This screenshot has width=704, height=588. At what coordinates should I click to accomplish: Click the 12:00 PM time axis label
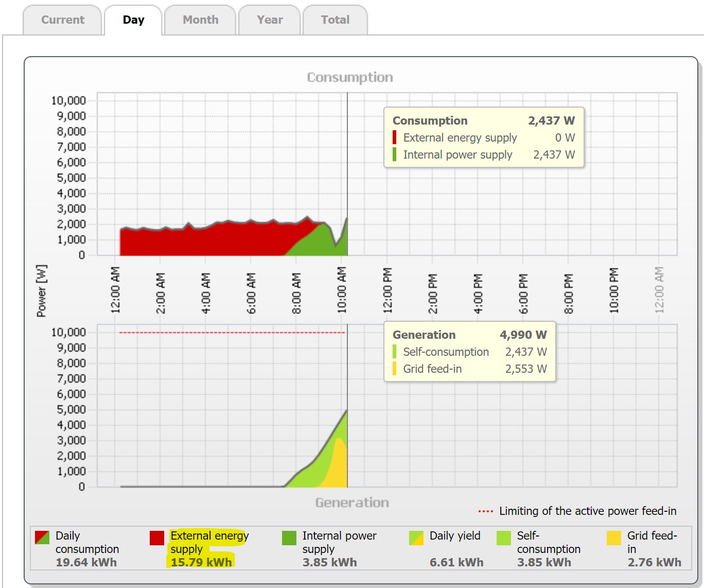[388, 290]
